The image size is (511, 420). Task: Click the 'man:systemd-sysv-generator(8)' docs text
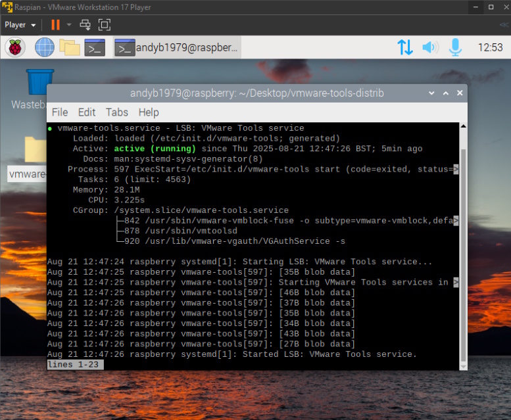point(188,159)
